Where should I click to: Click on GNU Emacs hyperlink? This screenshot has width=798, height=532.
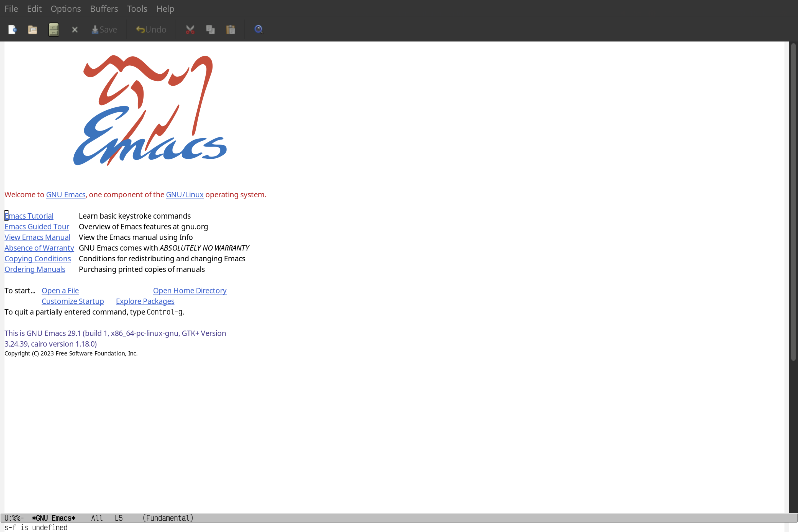[65, 194]
